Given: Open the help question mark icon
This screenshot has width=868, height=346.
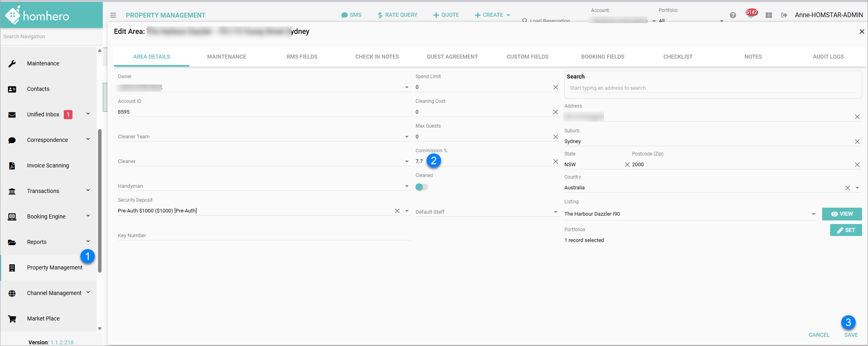Looking at the screenshot, I should coord(733,15).
